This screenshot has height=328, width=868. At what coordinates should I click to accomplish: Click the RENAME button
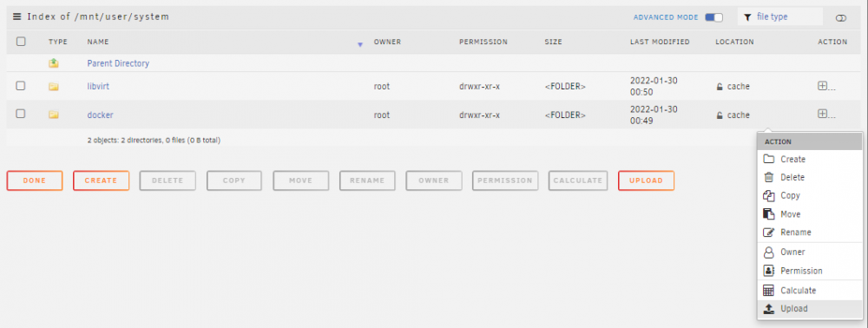[x=367, y=180]
